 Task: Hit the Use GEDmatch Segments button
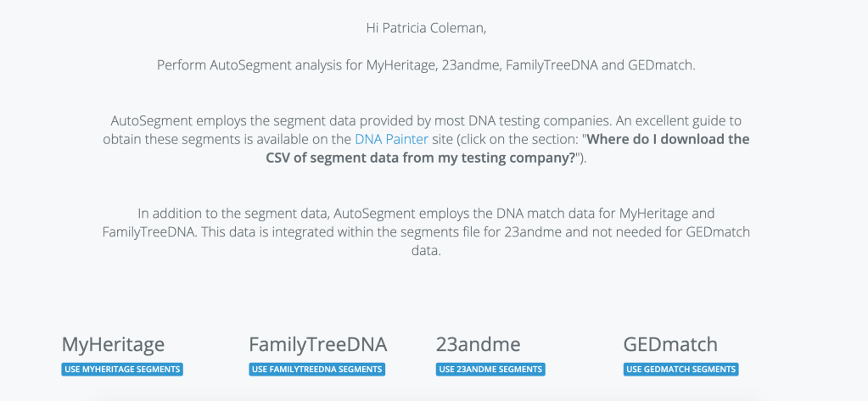click(x=680, y=370)
